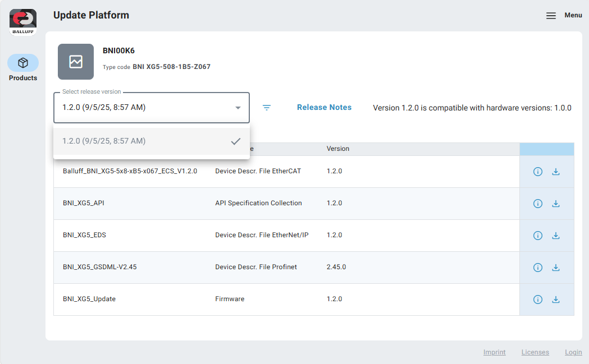Click the BNI00K6 product image thumbnail
The image size is (589, 364).
(x=76, y=62)
